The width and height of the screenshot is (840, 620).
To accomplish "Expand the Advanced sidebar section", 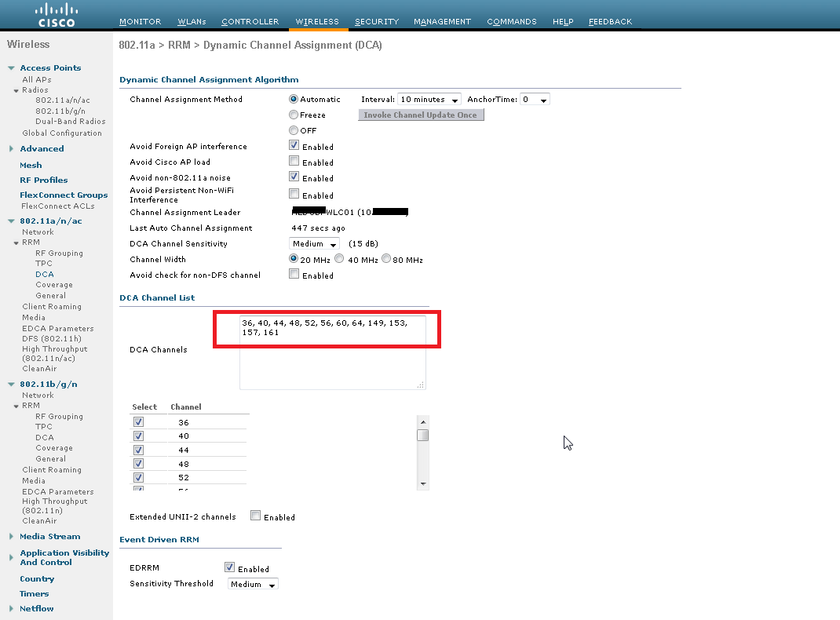I will coord(12,149).
